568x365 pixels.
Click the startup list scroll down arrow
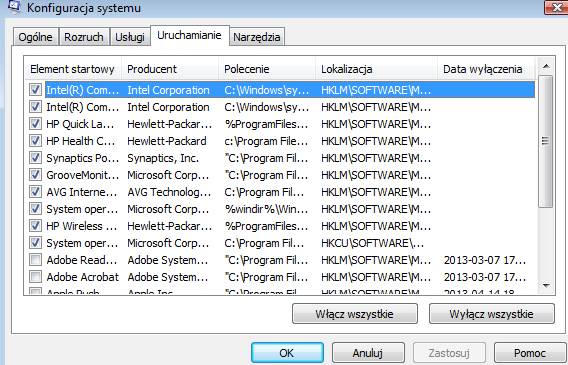pos(546,286)
